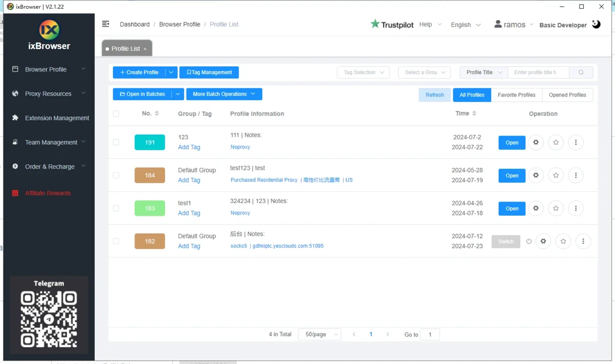Screen dimensions: 615x364
Task: Toggle dark mode moon icon
Action: pyautogui.click(x=596, y=24)
